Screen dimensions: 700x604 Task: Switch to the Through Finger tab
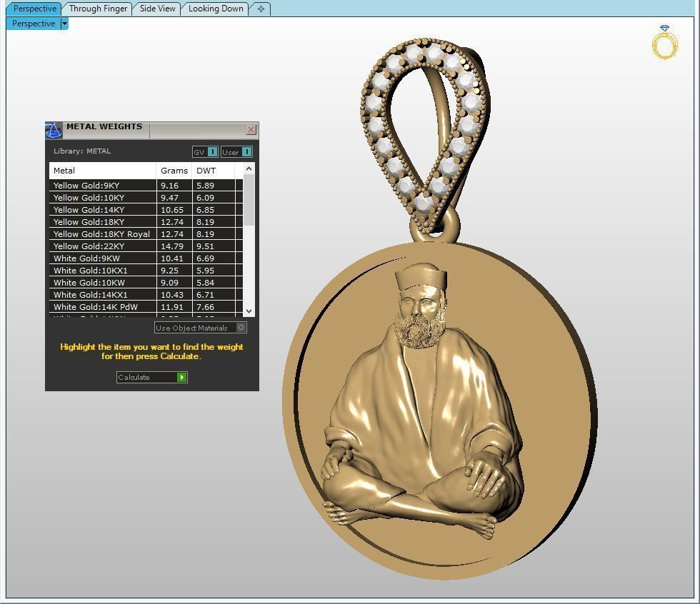(x=98, y=9)
